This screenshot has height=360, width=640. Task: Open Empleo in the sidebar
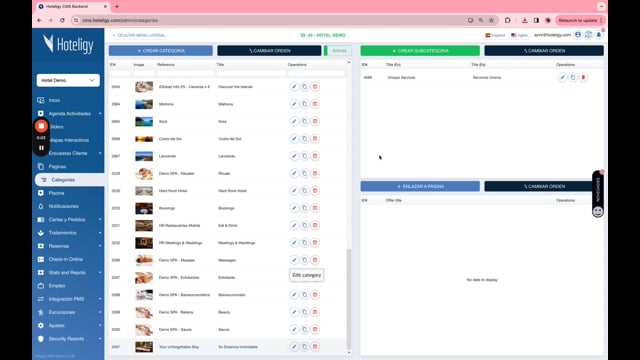pyautogui.click(x=57, y=286)
